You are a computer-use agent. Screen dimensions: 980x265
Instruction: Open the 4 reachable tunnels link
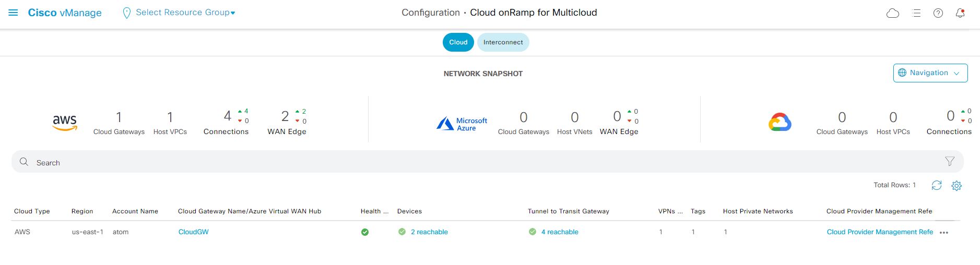560,232
